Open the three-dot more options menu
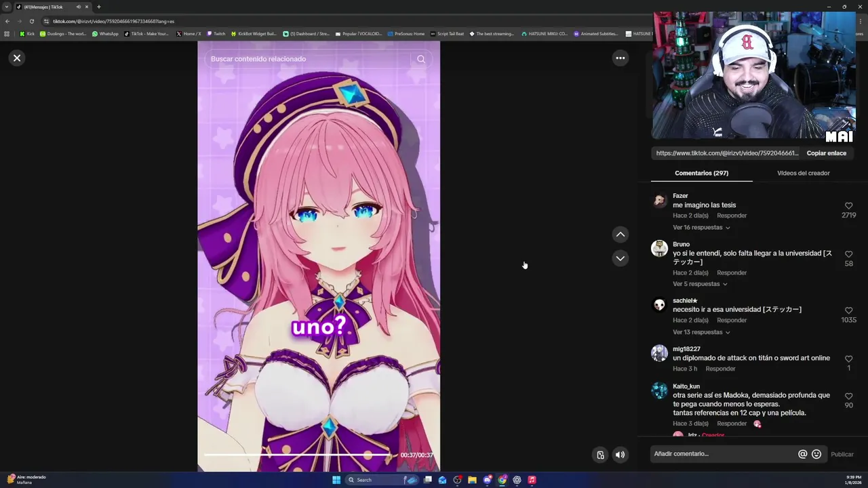 620,58
